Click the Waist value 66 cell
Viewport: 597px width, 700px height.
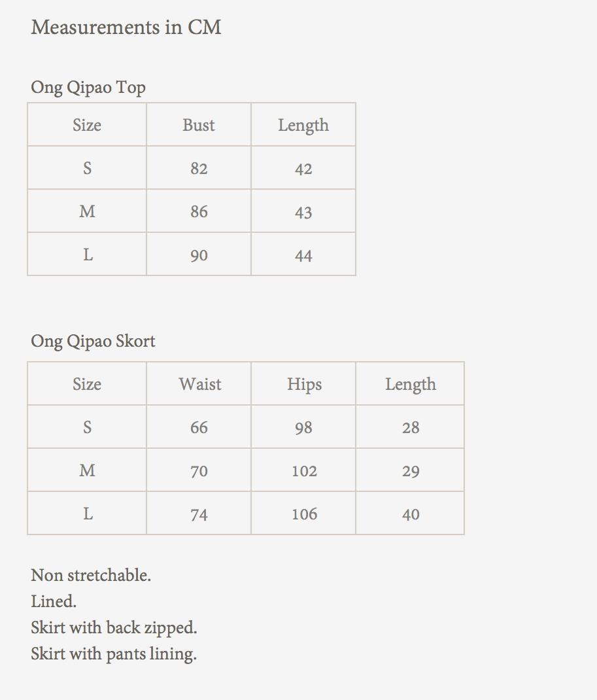point(199,428)
